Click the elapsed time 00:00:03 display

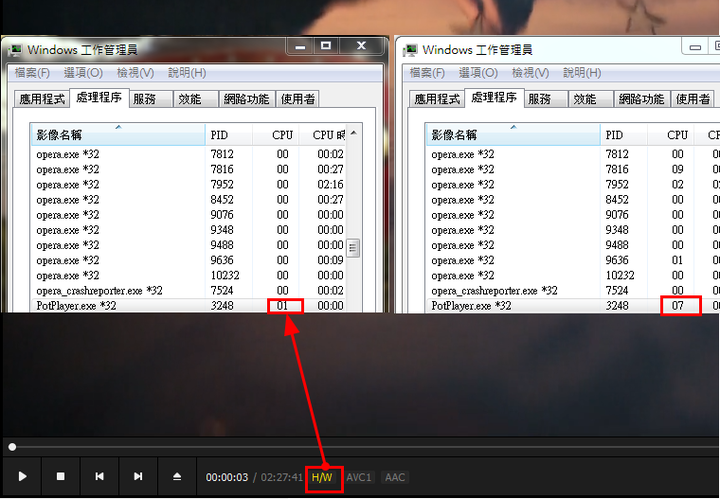click(227, 477)
